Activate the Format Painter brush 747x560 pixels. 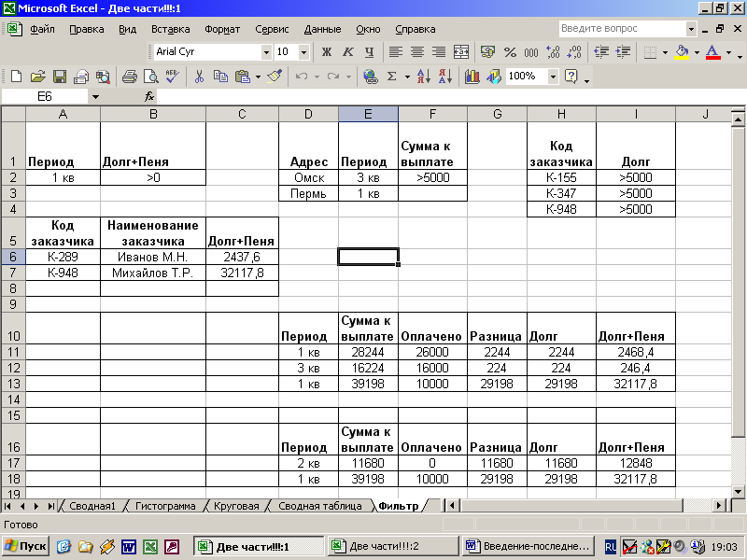275,77
